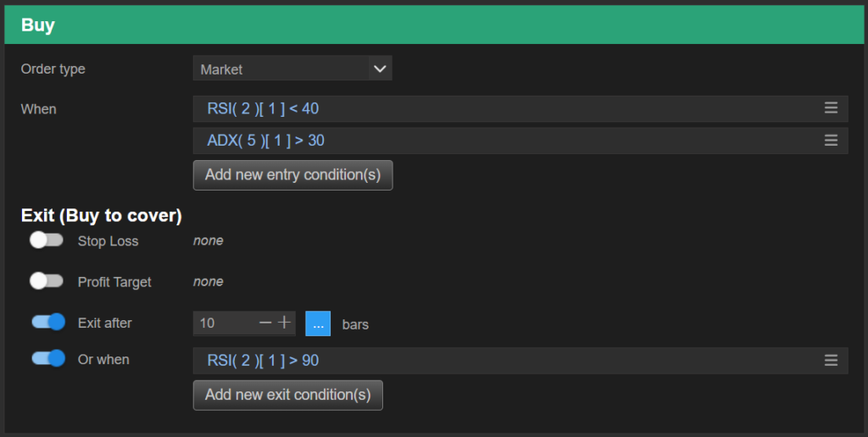Click the Order type dropdown chevron arrow
Viewport: 868px width, 437px height.
point(380,69)
